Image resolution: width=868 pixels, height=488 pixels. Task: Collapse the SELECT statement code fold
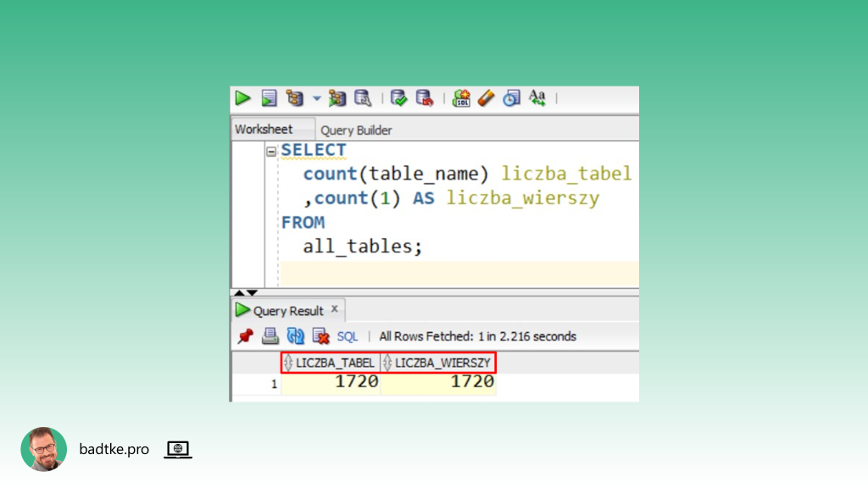pos(271,152)
